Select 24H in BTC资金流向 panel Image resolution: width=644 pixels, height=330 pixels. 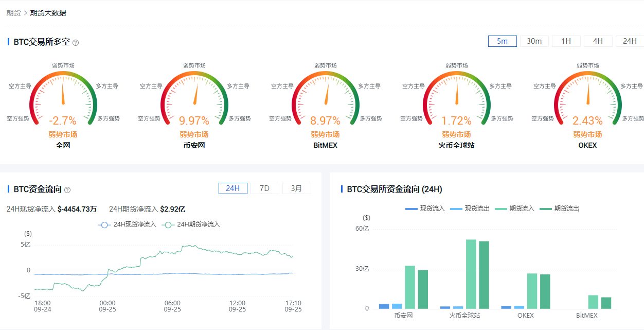tap(233, 188)
